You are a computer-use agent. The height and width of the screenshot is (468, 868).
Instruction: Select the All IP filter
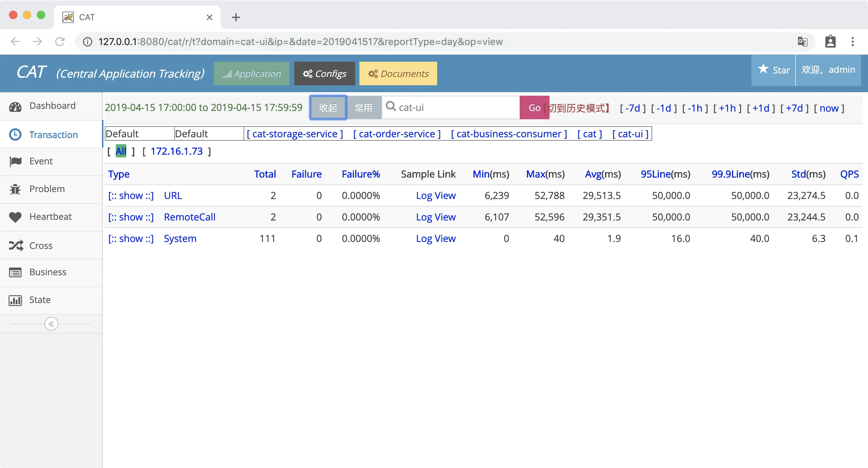(x=121, y=151)
